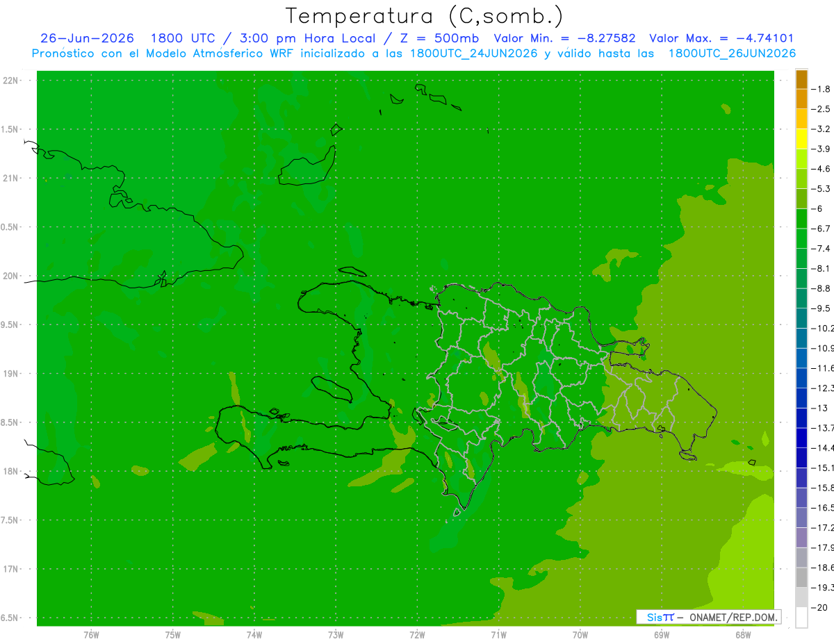Click the '73W' longitude axis label

(x=336, y=634)
